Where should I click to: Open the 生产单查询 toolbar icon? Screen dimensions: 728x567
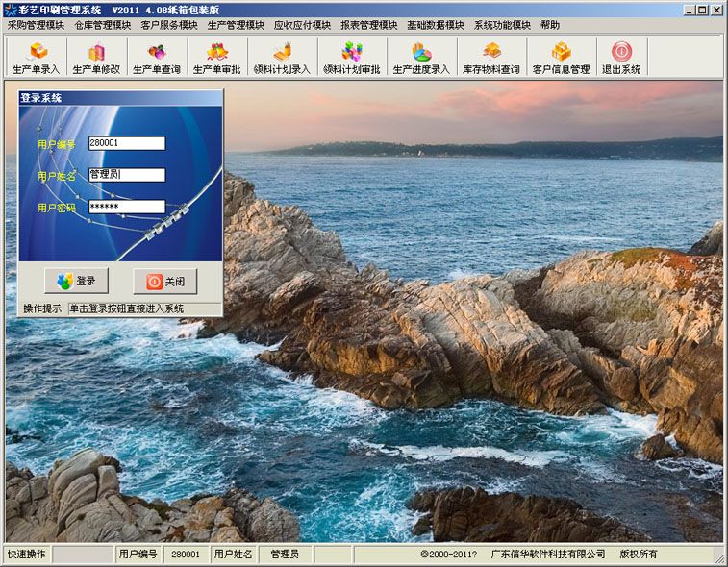coord(157,58)
